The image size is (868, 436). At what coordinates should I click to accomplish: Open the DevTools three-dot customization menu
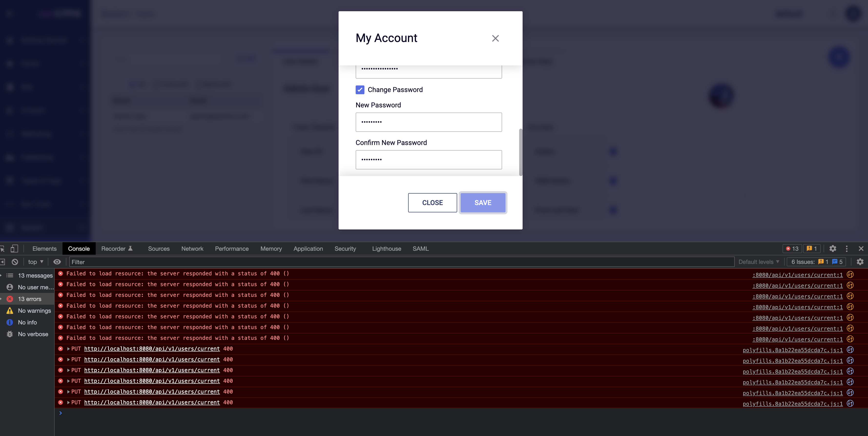point(847,249)
